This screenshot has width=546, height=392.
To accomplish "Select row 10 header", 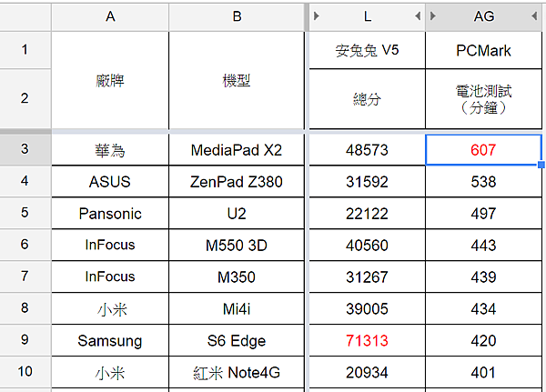I will click(25, 372).
